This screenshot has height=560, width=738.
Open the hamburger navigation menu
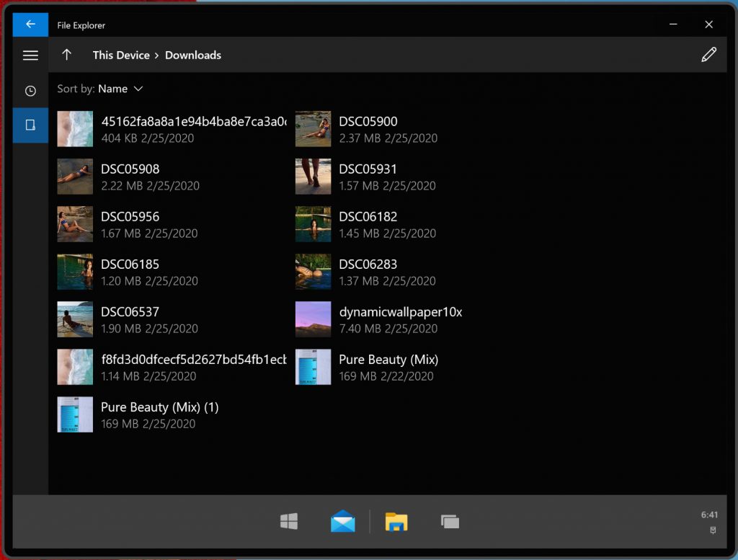[x=30, y=55]
